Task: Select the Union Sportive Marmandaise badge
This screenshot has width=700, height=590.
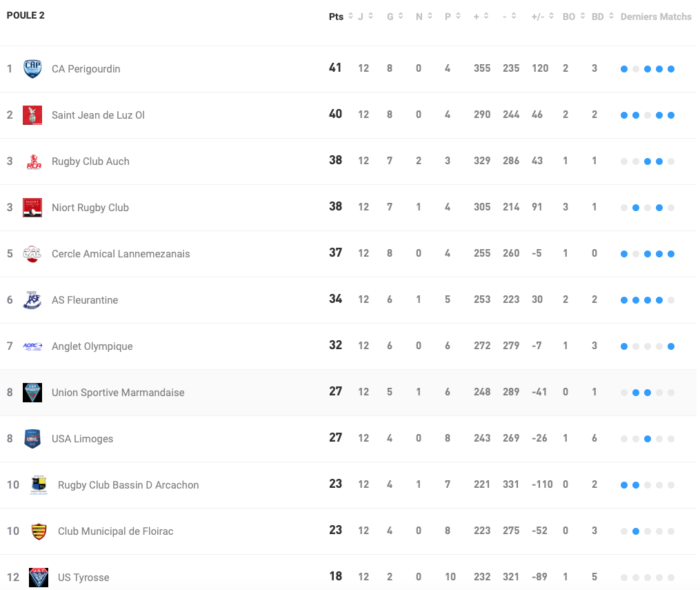Action: pos(32,392)
